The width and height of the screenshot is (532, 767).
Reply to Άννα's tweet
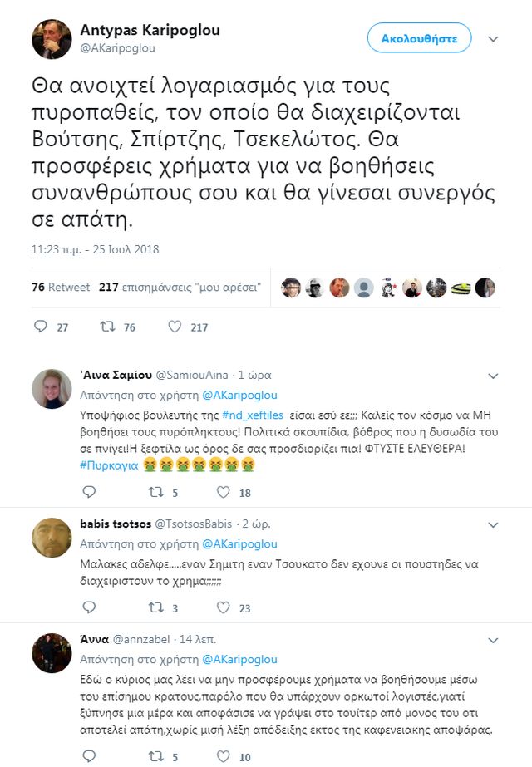pos(89,758)
